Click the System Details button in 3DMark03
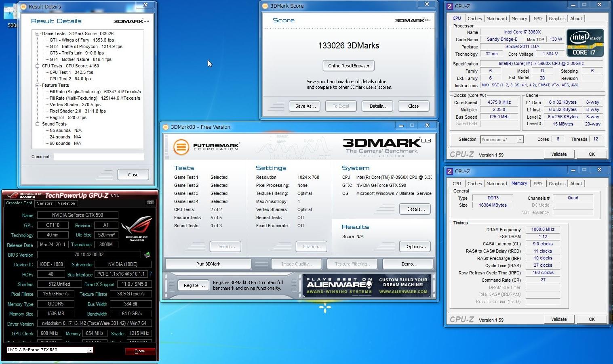 tap(415, 209)
